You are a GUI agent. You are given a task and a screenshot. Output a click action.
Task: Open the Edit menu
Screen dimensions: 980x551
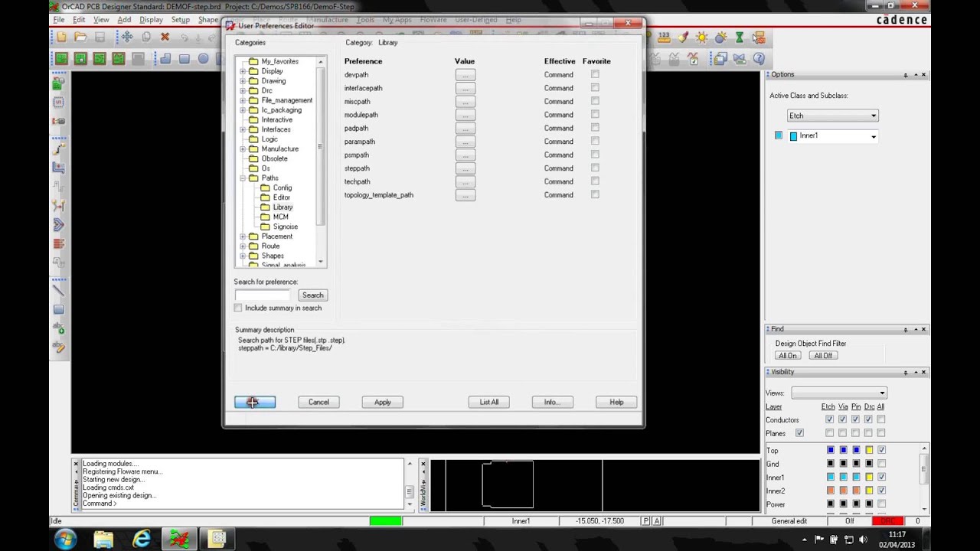(x=79, y=20)
